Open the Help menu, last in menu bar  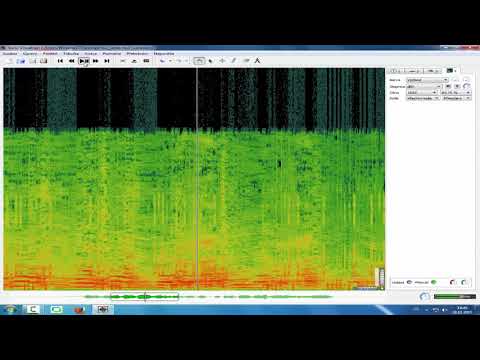[164, 54]
